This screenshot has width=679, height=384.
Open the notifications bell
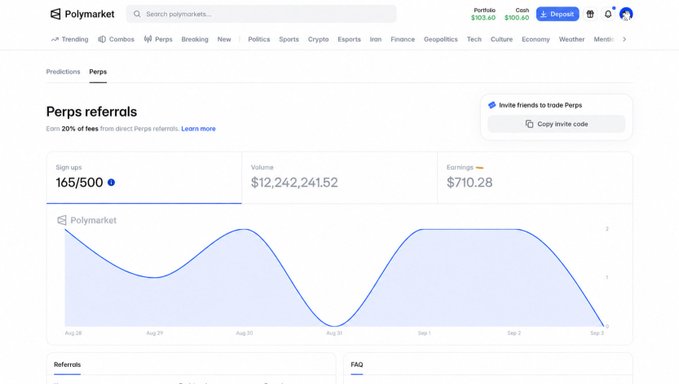608,14
